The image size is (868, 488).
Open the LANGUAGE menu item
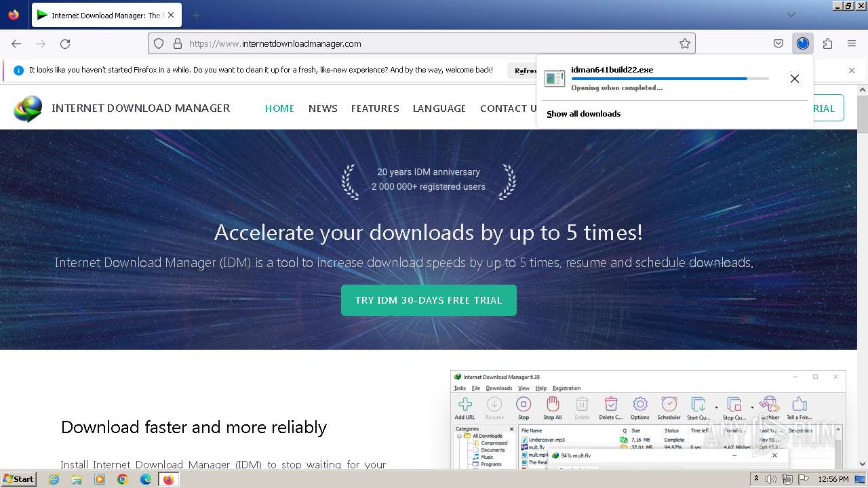439,108
